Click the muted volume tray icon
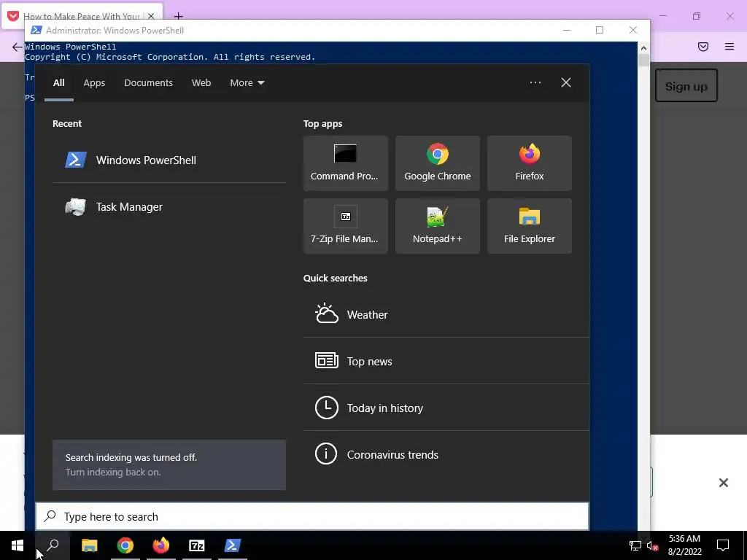 click(652, 545)
